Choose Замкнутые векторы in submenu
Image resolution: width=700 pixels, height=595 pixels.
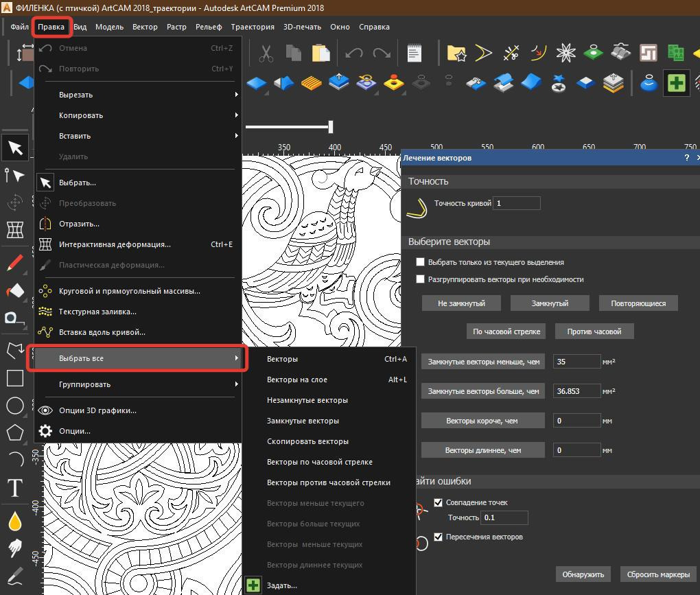click(329, 421)
